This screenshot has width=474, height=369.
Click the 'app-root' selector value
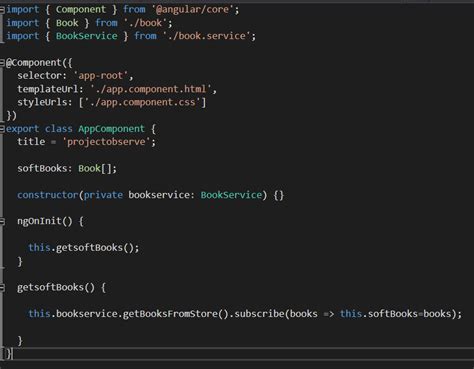(100, 76)
